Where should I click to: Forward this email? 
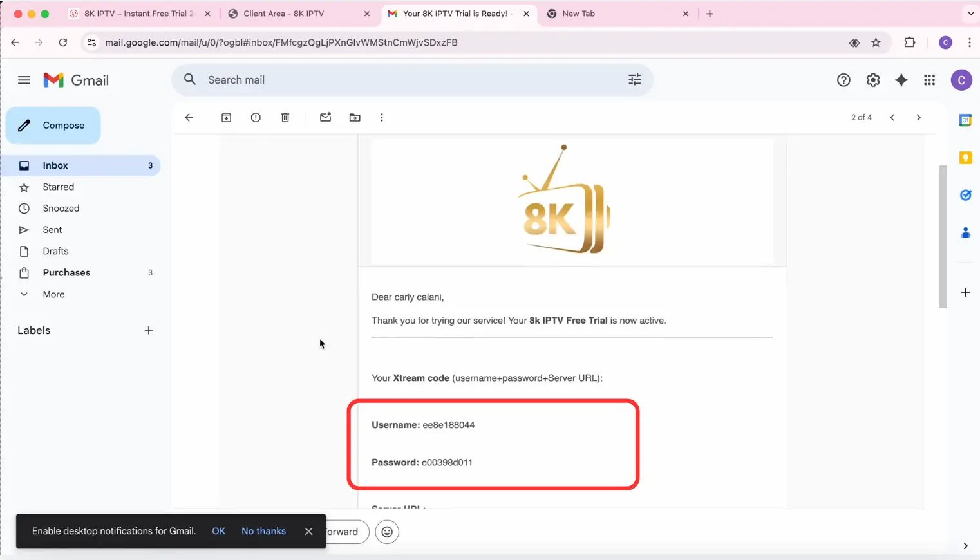[346, 532]
